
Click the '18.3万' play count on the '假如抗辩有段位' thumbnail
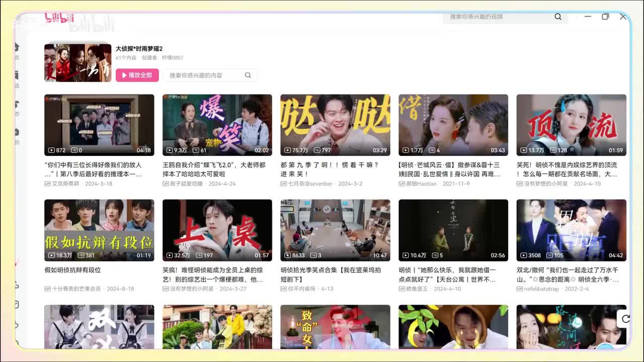click(x=60, y=255)
